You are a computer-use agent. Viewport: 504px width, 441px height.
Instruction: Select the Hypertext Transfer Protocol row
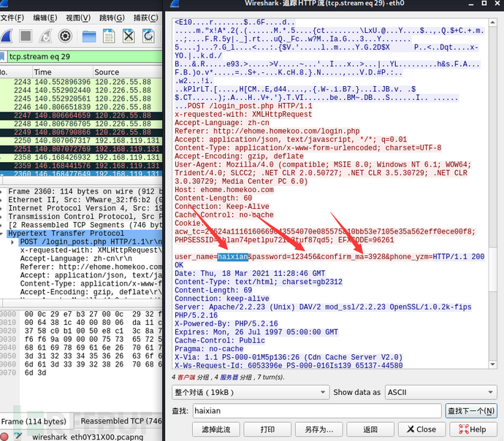(x=81, y=233)
